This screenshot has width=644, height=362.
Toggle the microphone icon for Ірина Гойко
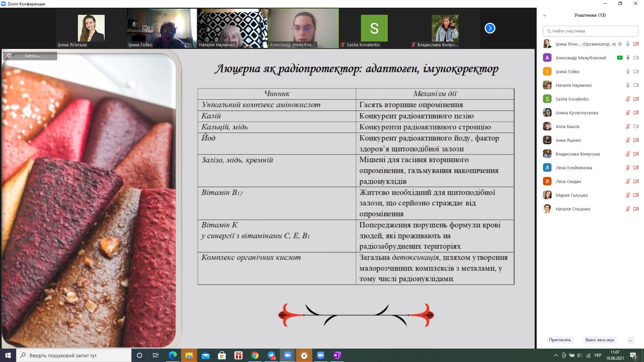(x=628, y=71)
